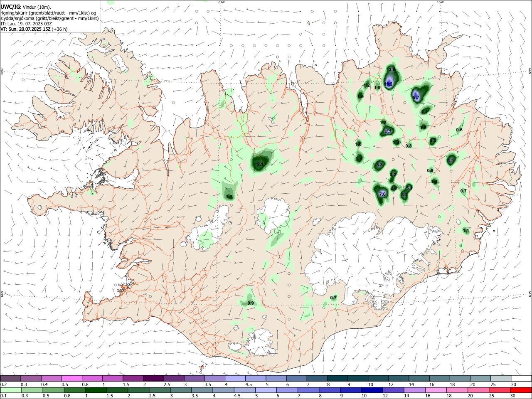Click the 4.5 value in east Iceland
This screenshot has height=399, width=532.
[x=451, y=160]
